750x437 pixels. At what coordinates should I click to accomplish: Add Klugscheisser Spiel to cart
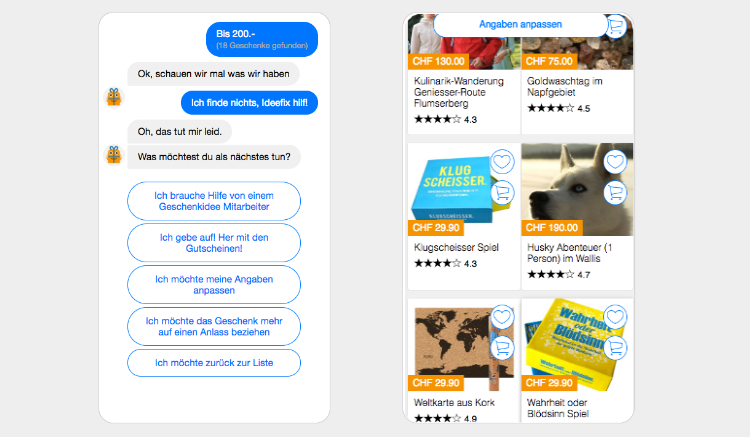click(502, 193)
